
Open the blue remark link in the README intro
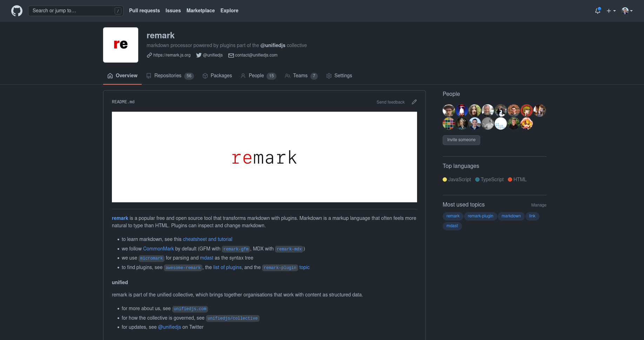(120, 218)
